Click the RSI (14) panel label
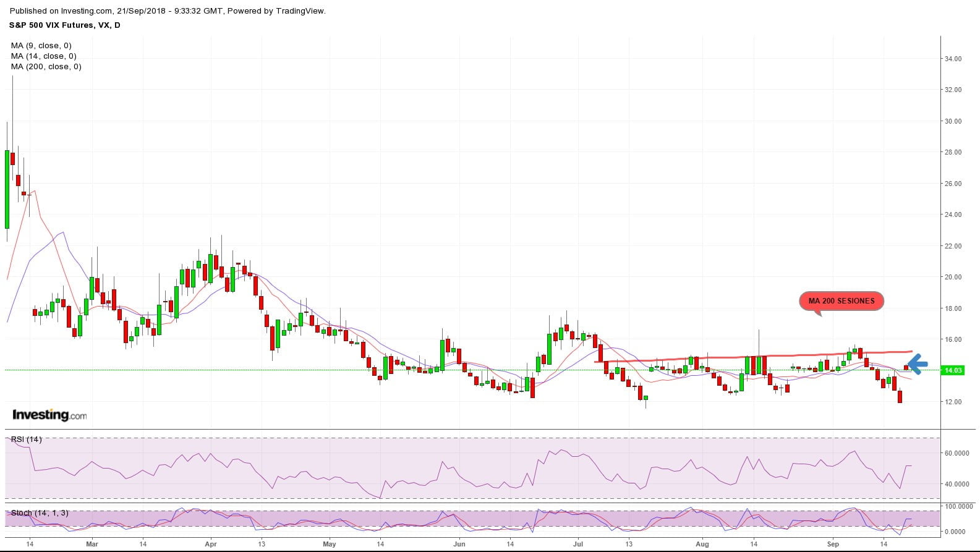Screen dimensions: 980x552 (27, 439)
